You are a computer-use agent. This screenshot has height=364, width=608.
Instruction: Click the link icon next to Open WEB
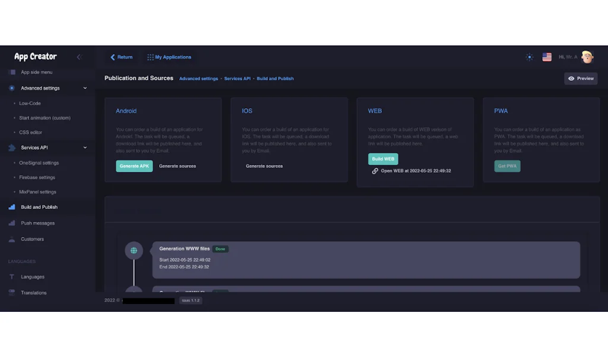click(x=374, y=171)
